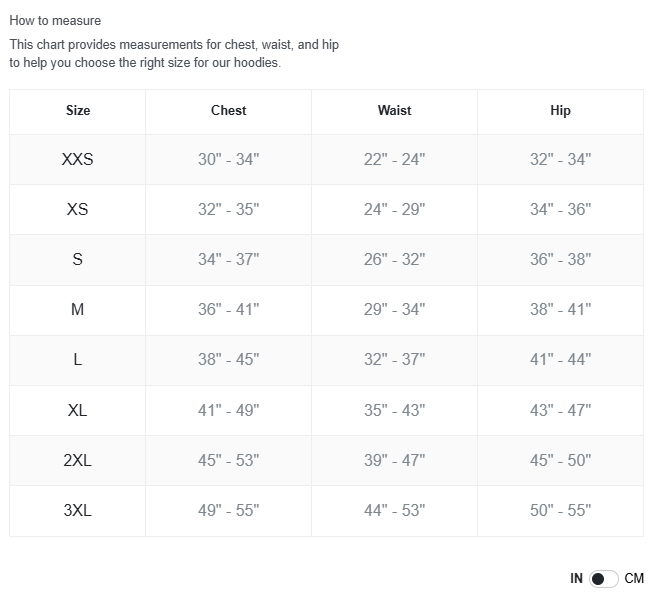Click the Chest column header
Image resolution: width=658 pixels, height=613 pixels.
coord(228,110)
